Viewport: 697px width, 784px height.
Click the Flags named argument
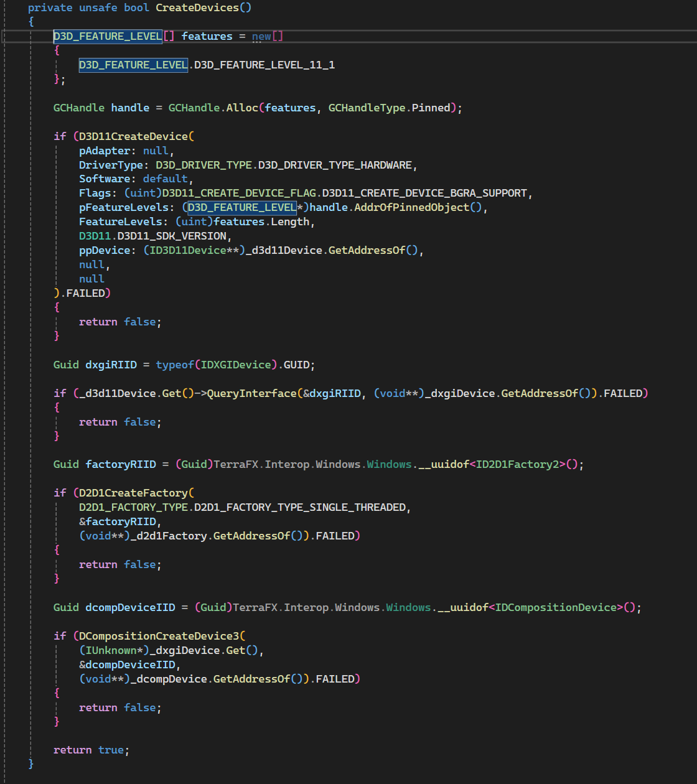[95, 193]
